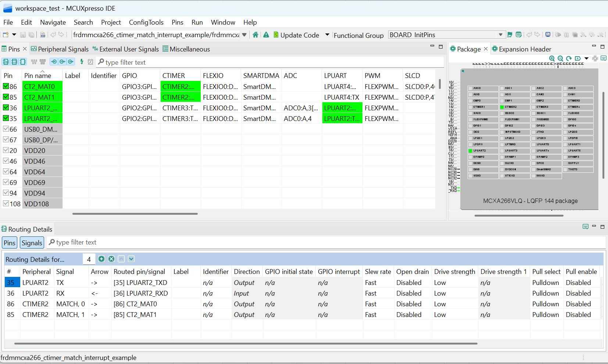Uncheck the VDD20 pin checkbox
This screenshot has width=608, height=364.
click(x=6, y=150)
